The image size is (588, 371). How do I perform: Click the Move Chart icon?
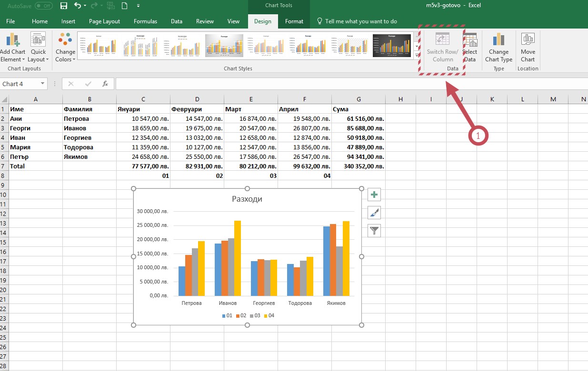pos(528,48)
